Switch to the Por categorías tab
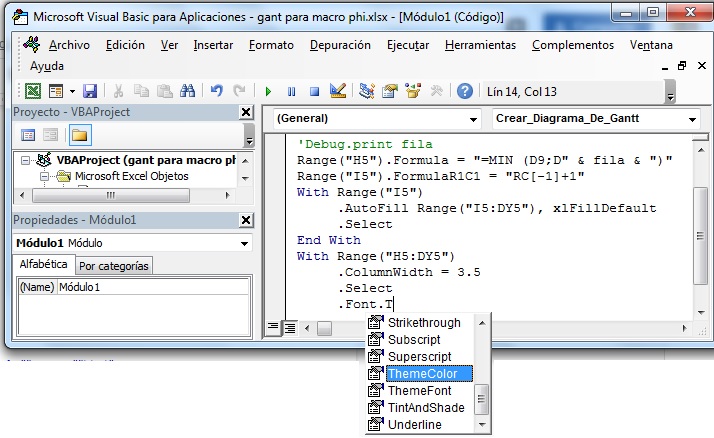This screenshot has height=438, width=714. [x=114, y=266]
